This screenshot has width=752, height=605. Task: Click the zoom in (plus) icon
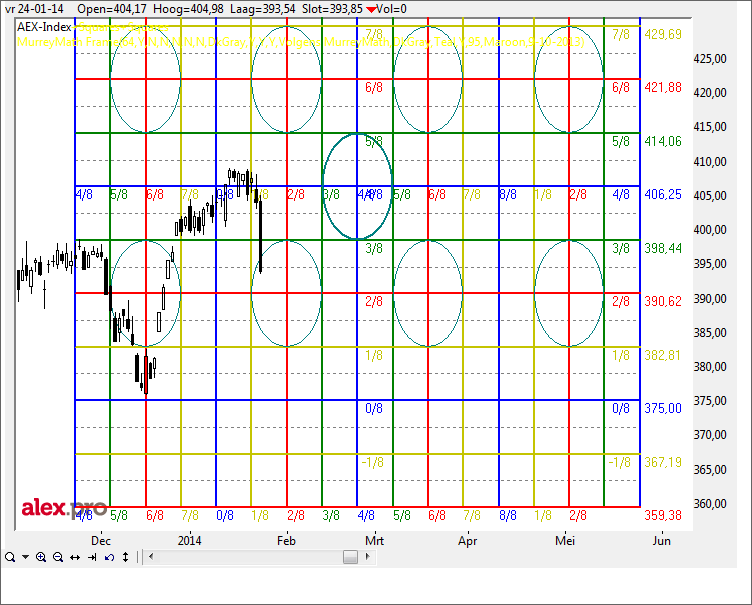[41, 557]
